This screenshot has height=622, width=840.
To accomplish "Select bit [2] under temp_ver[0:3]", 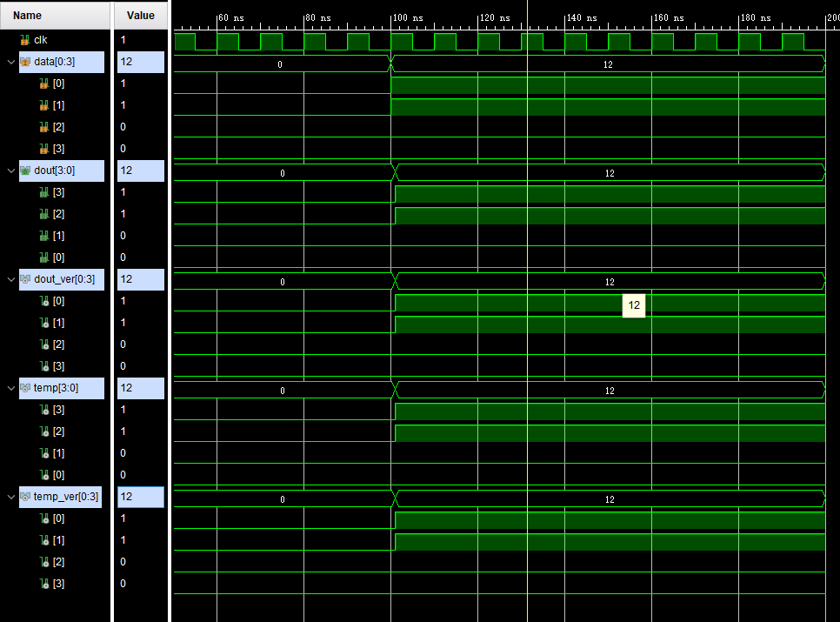I will pyautogui.click(x=58, y=562).
